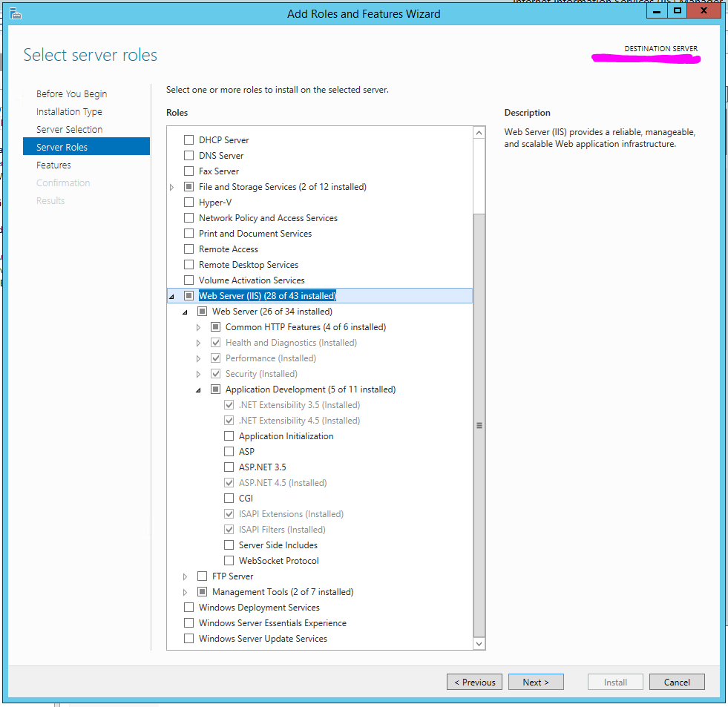Click File and Storage Services label
Image resolution: width=728 pixels, height=707 pixels.
tap(283, 187)
